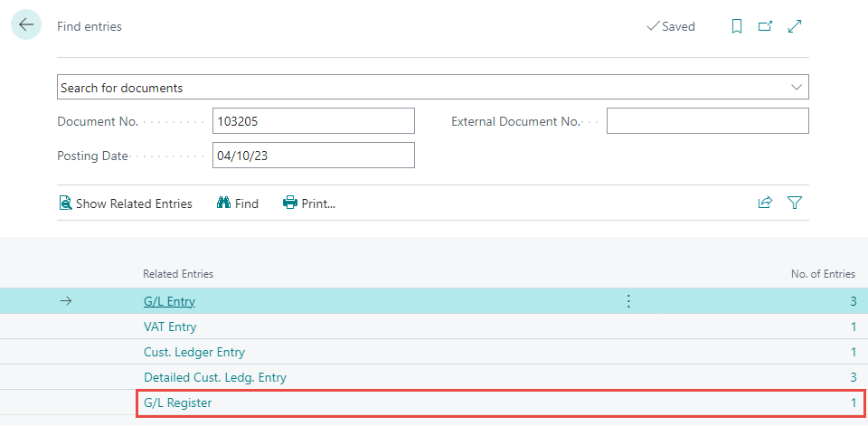Open row options for G/L Entry
The image size is (868, 426).
(628, 301)
